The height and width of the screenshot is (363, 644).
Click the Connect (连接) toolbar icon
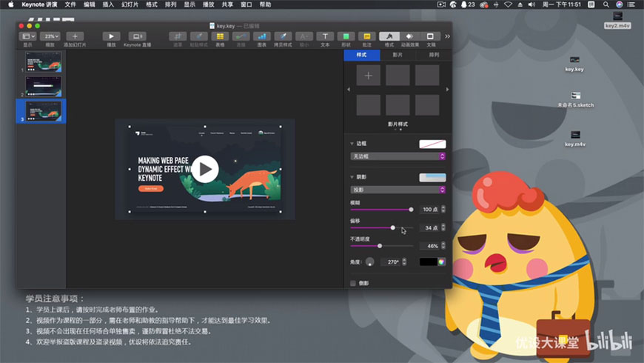tap(241, 36)
